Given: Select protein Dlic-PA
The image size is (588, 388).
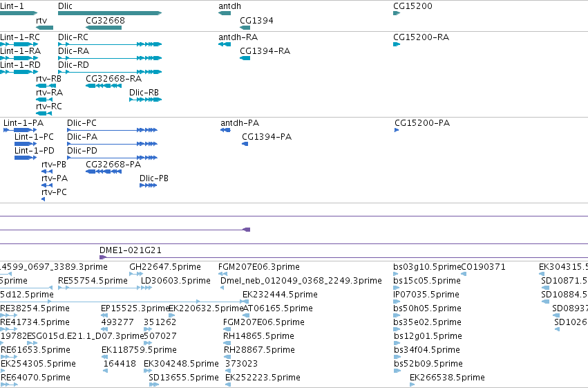Looking at the screenshot, I should point(112,144).
